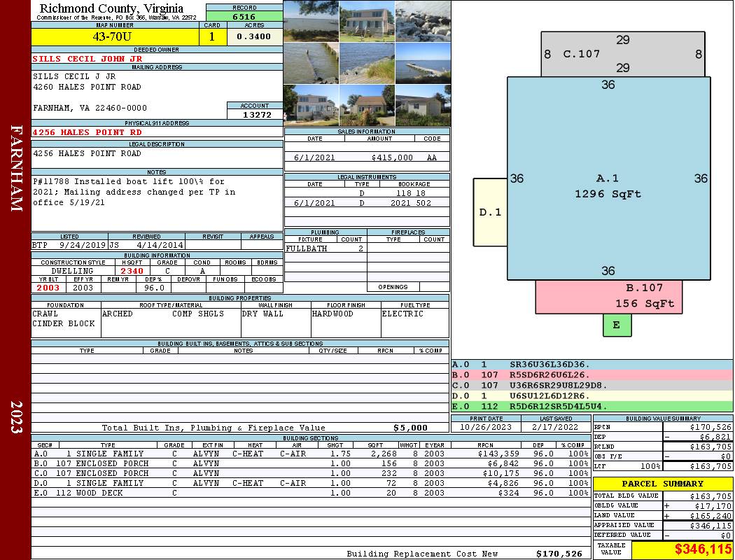Viewport: 735px width, 560px height.
Task: Open the rocky shoreline photo thumbnail
Action: (x=423, y=21)
